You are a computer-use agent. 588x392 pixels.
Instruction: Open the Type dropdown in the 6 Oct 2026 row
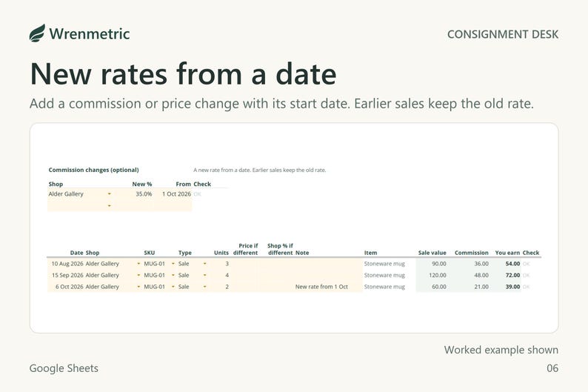[x=204, y=287]
